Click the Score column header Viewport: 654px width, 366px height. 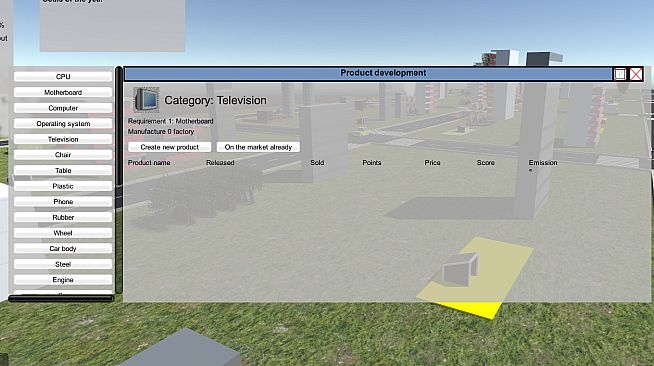(485, 163)
